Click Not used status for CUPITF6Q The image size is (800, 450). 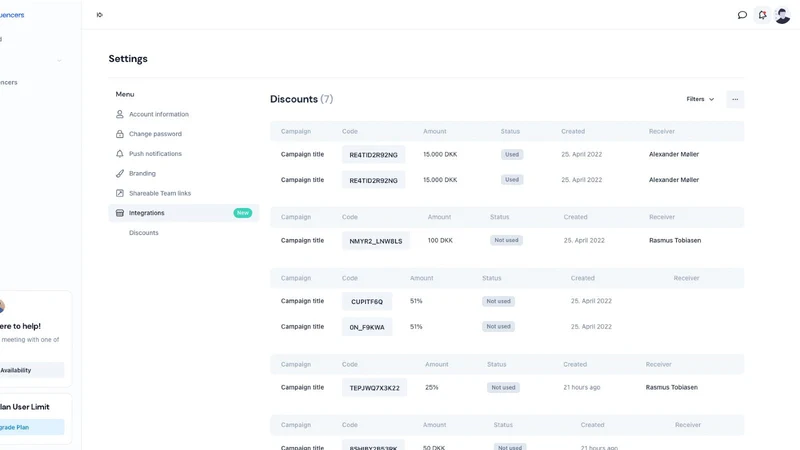(x=498, y=301)
